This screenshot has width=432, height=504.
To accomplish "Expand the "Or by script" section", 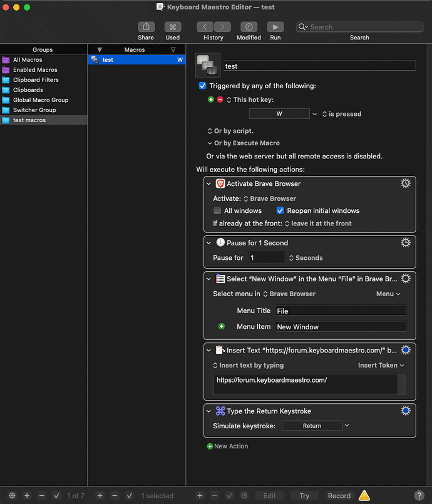I will [230, 131].
